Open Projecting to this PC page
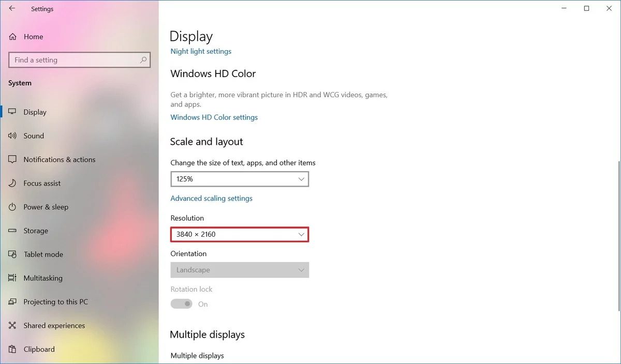Image resolution: width=621 pixels, height=364 pixels. coord(79,302)
